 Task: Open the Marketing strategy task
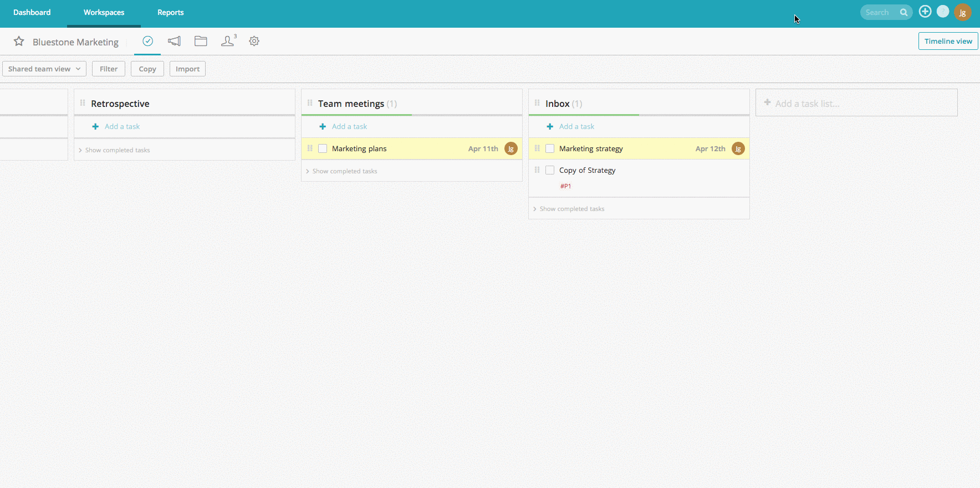tap(591, 148)
